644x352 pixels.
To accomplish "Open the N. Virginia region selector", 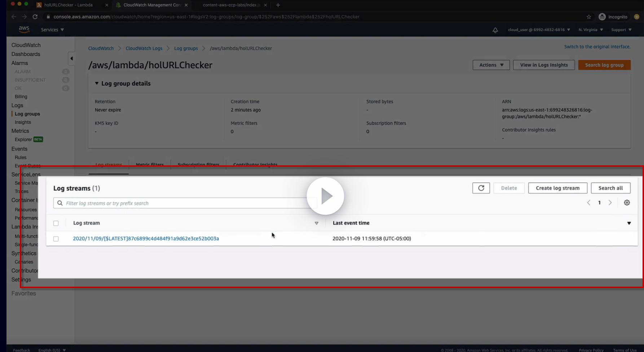I will click(x=591, y=30).
